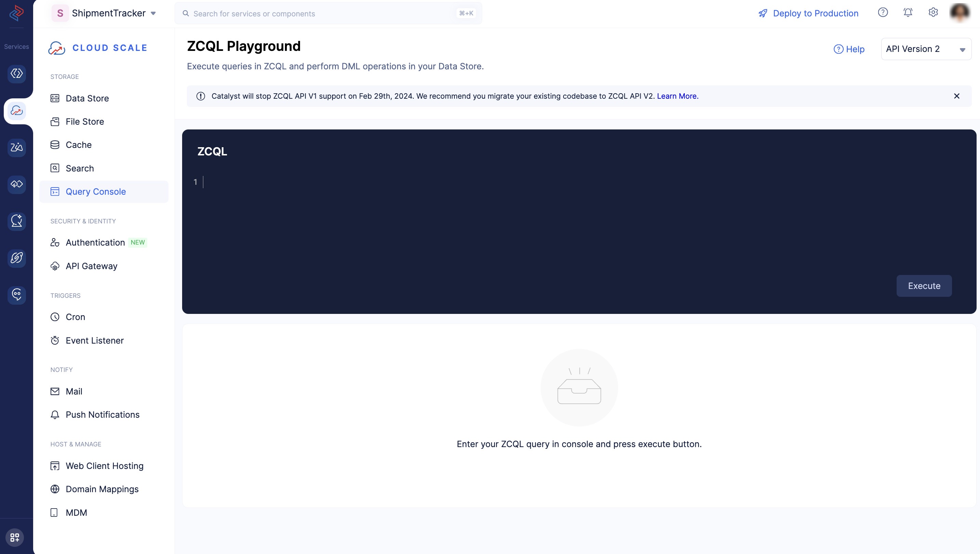
Task: Select the MDM manage icon
Action: pyautogui.click(x=55, y=512)
